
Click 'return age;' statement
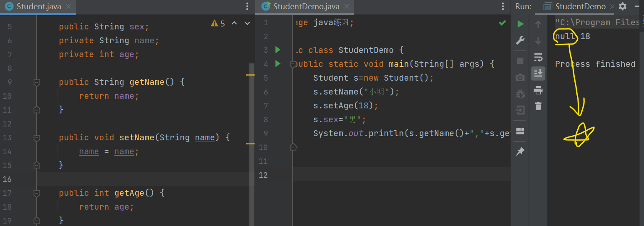[x=106, y=207]
